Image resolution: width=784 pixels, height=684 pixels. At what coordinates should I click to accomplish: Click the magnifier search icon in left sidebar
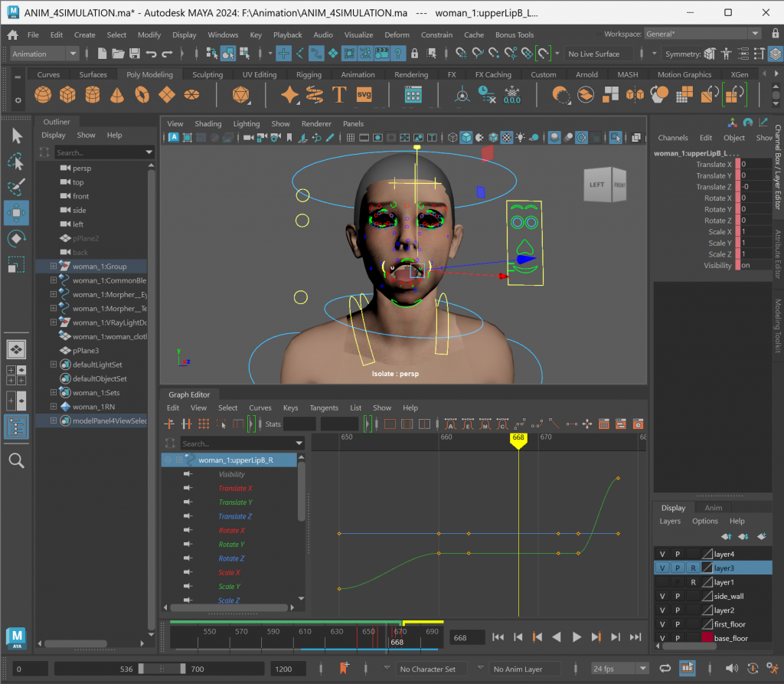pos(16,460)
